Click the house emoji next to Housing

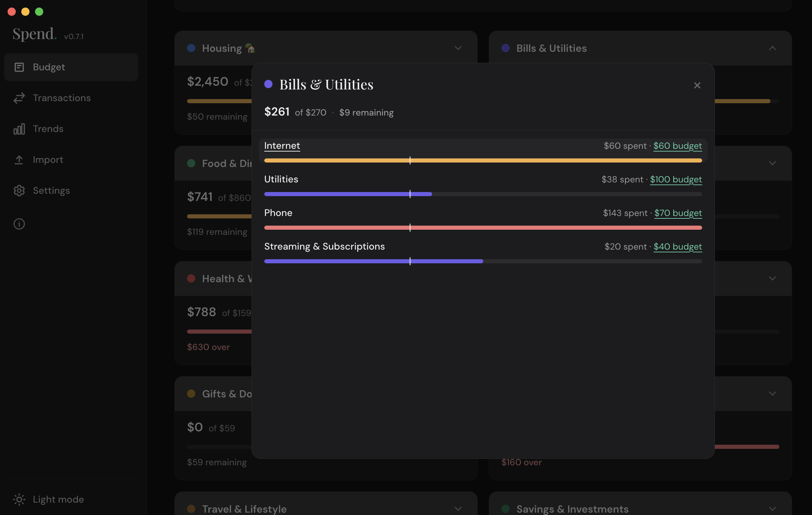250,48
